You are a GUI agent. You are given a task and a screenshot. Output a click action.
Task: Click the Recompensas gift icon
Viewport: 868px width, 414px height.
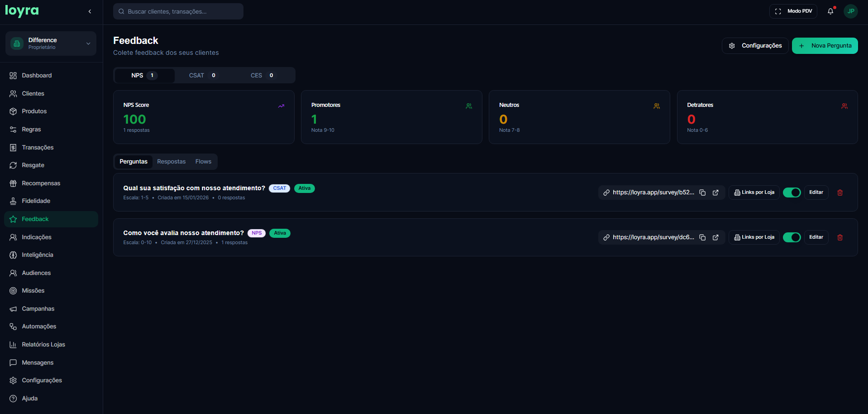pyautogui.click(x=13, y=183)
